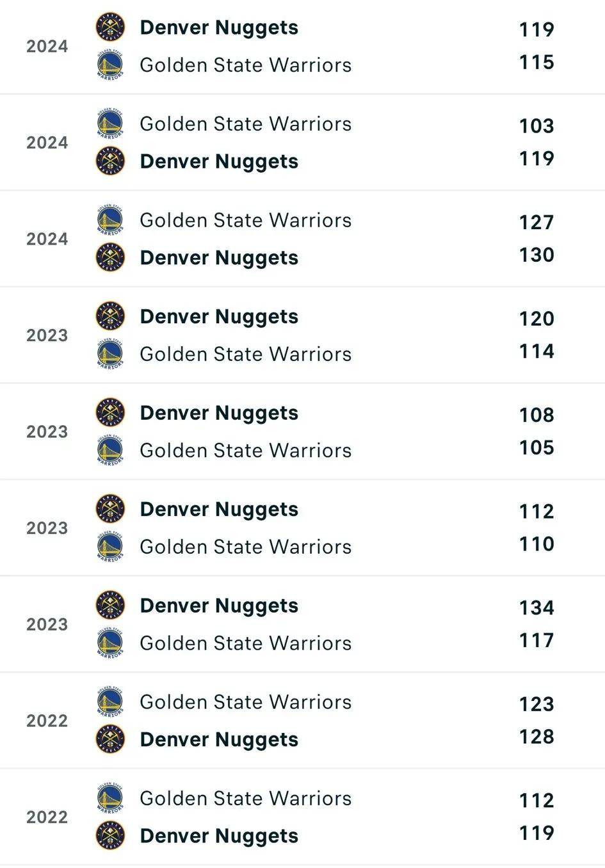Tap Nuggets logo beside the 130 score
The height and width of the screenshot is (868, 605).
(110, 257)
